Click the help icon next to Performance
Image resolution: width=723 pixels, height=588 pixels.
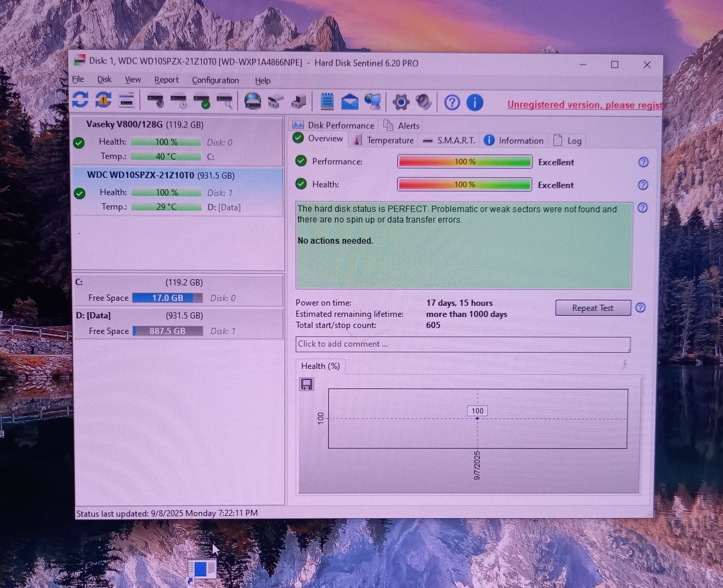click(x=643, y=162)
